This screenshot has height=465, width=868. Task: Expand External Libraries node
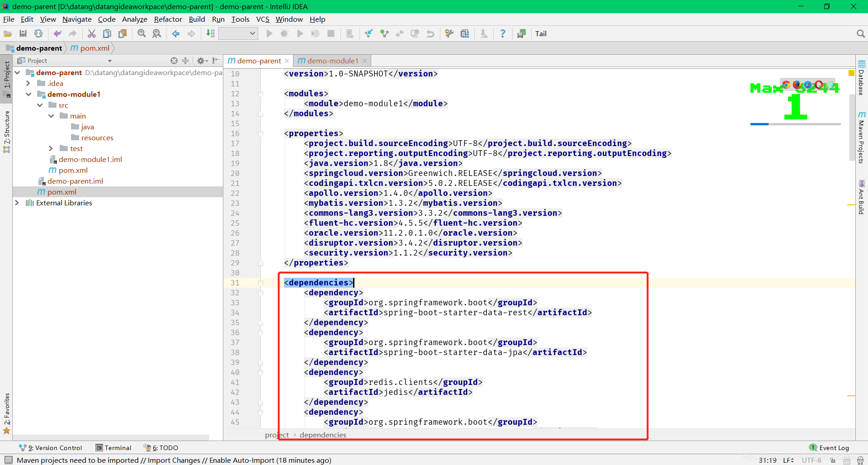17,203
